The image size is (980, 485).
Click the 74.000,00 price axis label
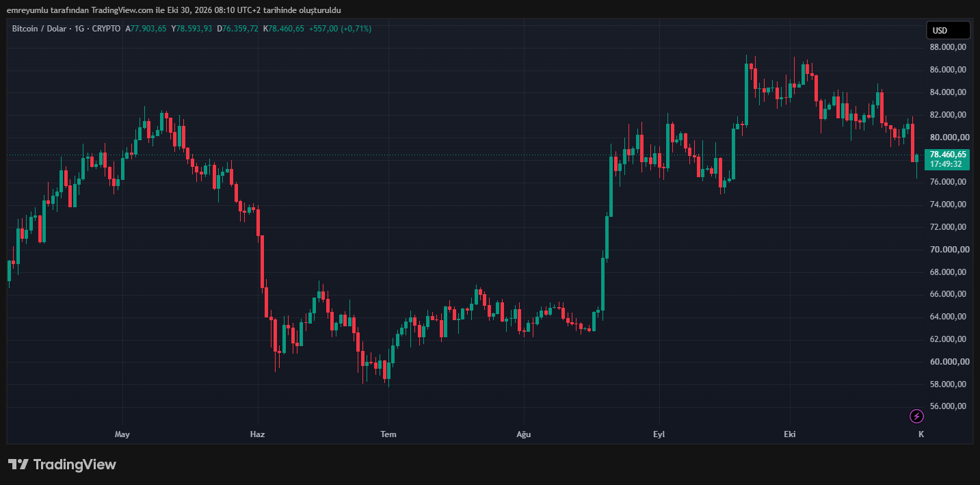[947, 205]
